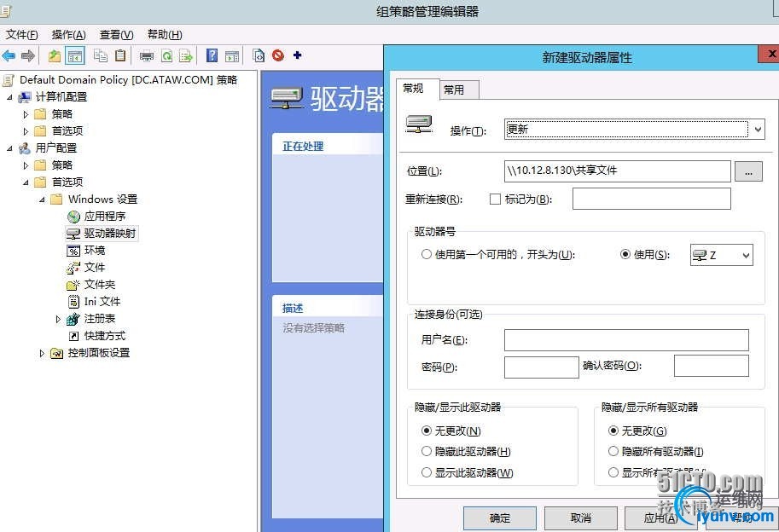
Task: Collapse the 计算机配置 tree node
Action: point(9,97)
